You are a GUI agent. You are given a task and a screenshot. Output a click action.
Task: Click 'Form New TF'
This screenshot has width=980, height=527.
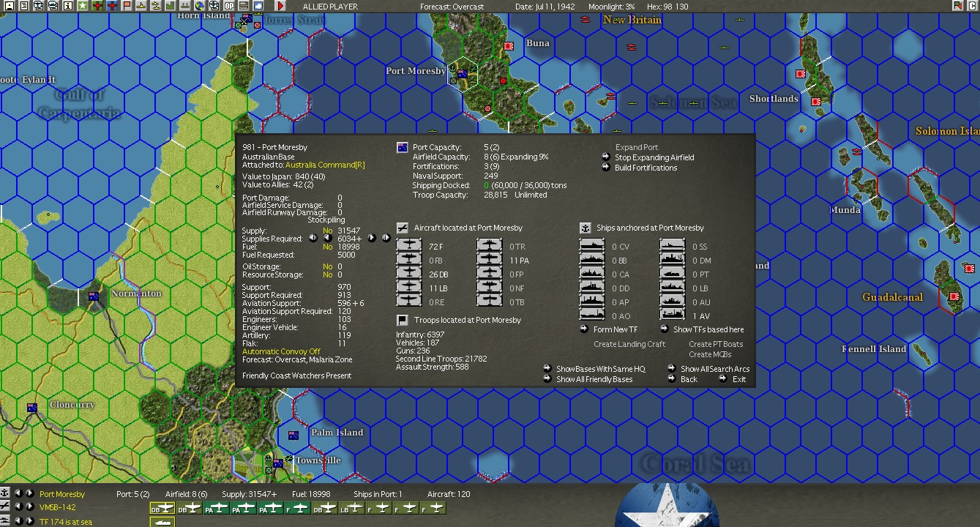pyautogui.click(x=616, y=330)
